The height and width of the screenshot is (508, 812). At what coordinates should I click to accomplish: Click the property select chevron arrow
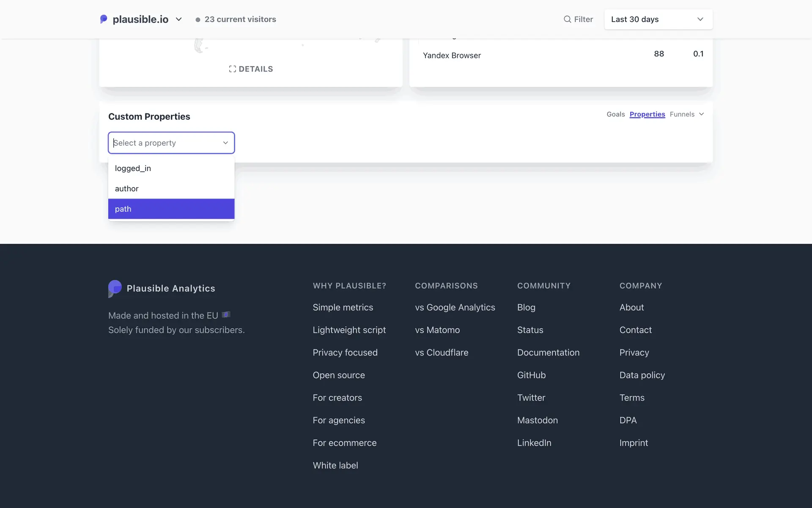225,143
